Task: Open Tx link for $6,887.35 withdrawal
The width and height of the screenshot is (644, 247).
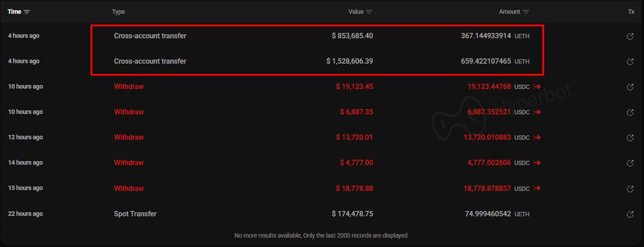Action: [631, 113]
